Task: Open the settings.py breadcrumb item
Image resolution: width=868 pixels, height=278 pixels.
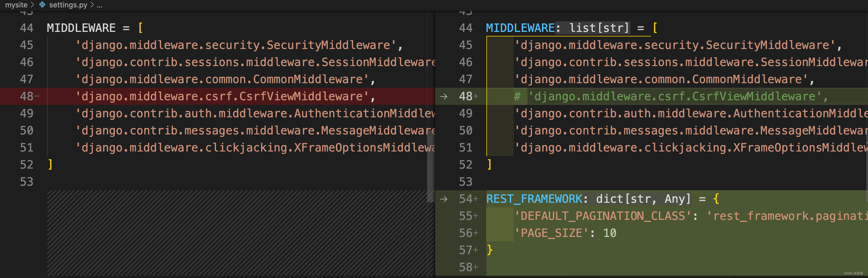Action: [68, 5]
